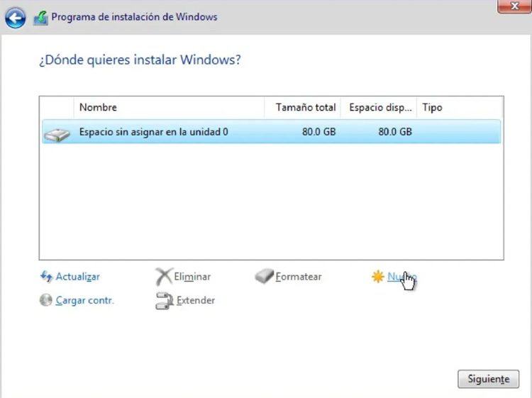
Task: Click the hard drive icon in the list
Action: 57,133
